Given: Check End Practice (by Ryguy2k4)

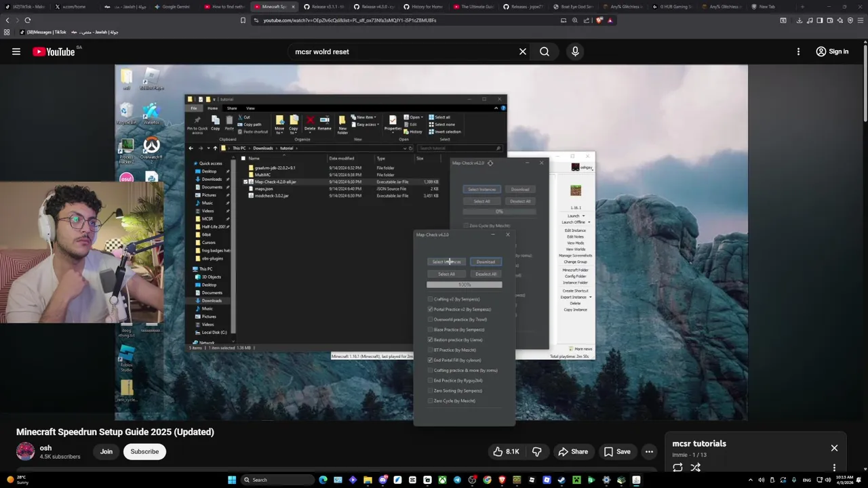Looking at the screenshot, I should click(430, 380).
